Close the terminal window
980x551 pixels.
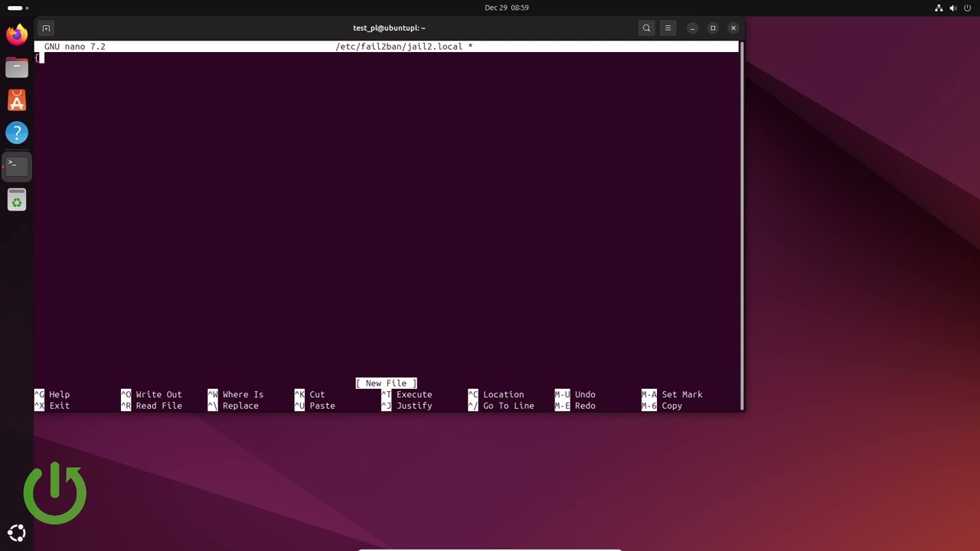tap(733, 28)
